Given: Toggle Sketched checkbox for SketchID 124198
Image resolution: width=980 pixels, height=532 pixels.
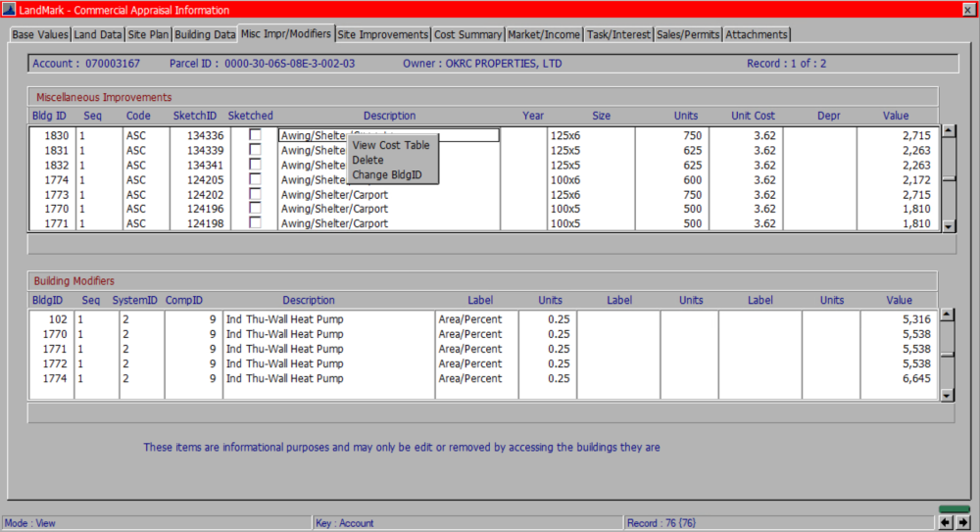Looking at the screenshot, I should click(x=255, y=222).
